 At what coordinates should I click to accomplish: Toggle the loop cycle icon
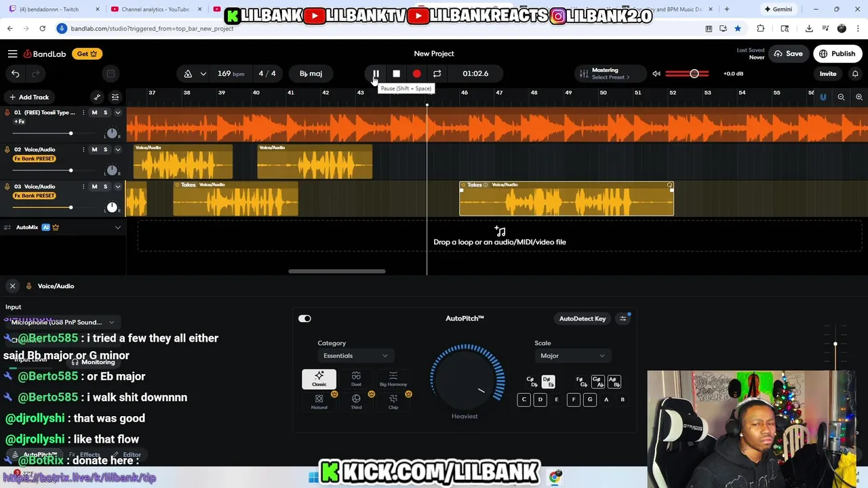pyautogui.click(x=437, y=73)
